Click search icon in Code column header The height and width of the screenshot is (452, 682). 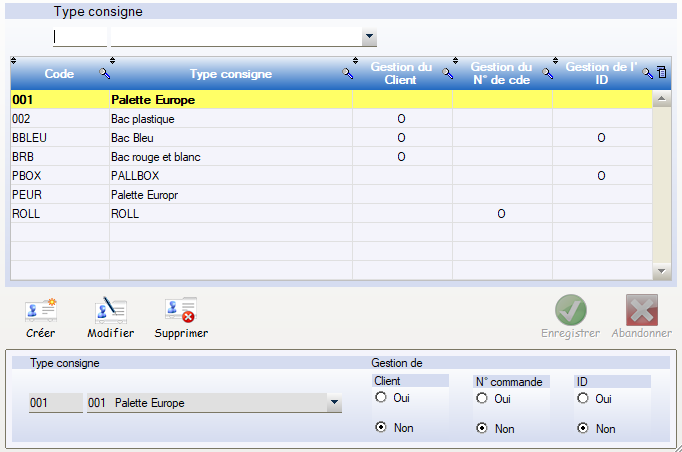(x=104, y=74)
